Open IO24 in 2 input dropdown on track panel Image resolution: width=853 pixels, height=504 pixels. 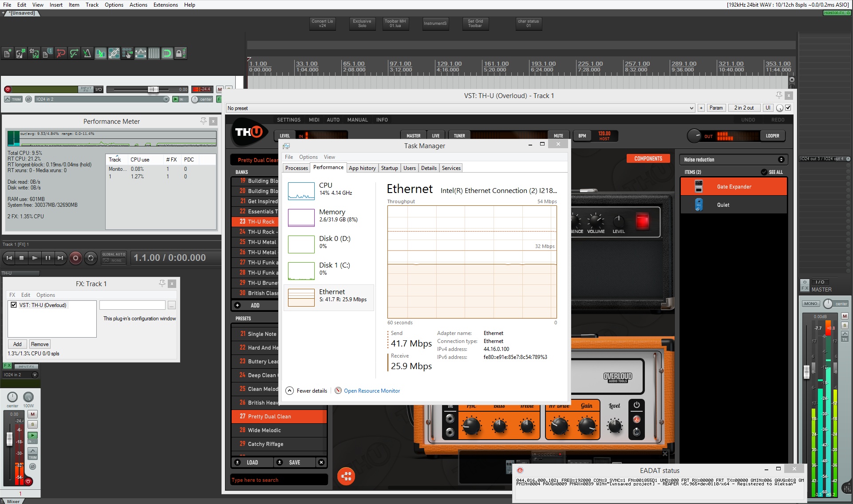[102, 99]
